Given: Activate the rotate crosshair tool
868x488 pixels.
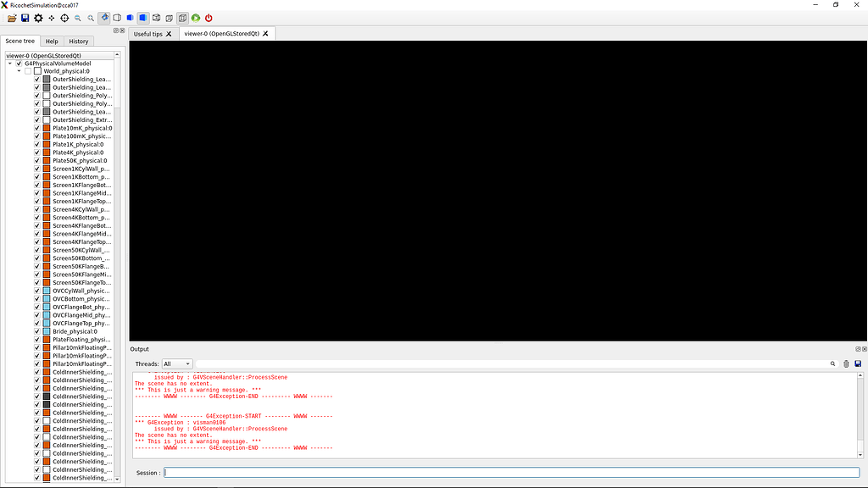Looking at the screenshot, I should click(64, 18).
